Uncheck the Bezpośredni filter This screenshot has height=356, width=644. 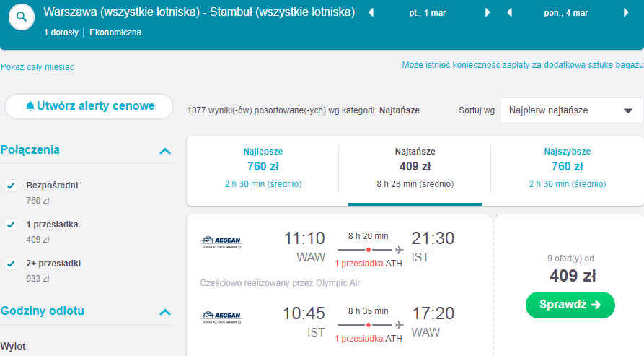[x=11, y=186]
